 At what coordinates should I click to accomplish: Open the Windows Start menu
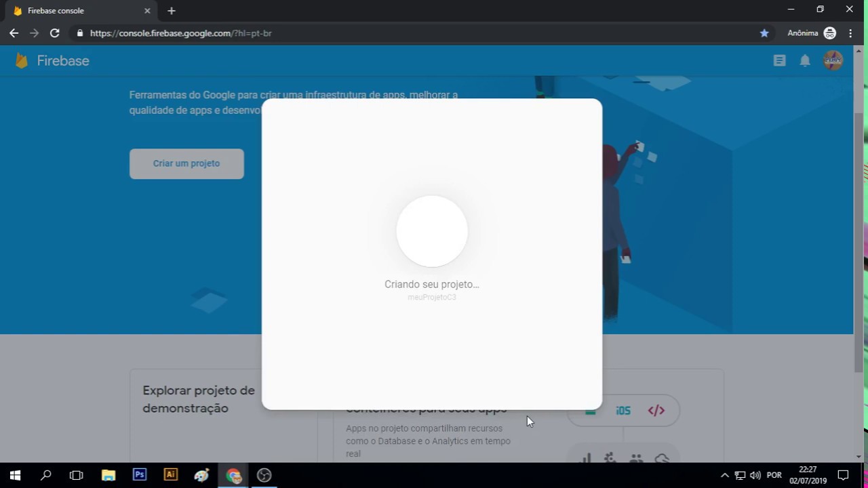tap(15, 475)
